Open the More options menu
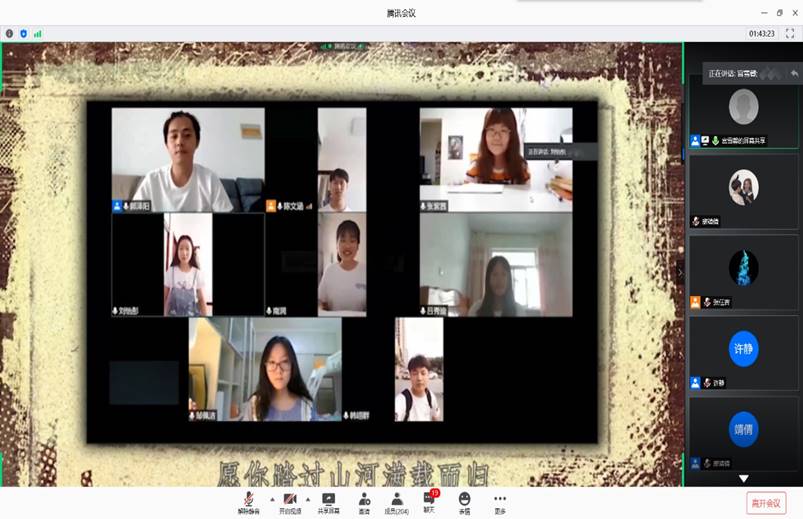 coord(499,500)
